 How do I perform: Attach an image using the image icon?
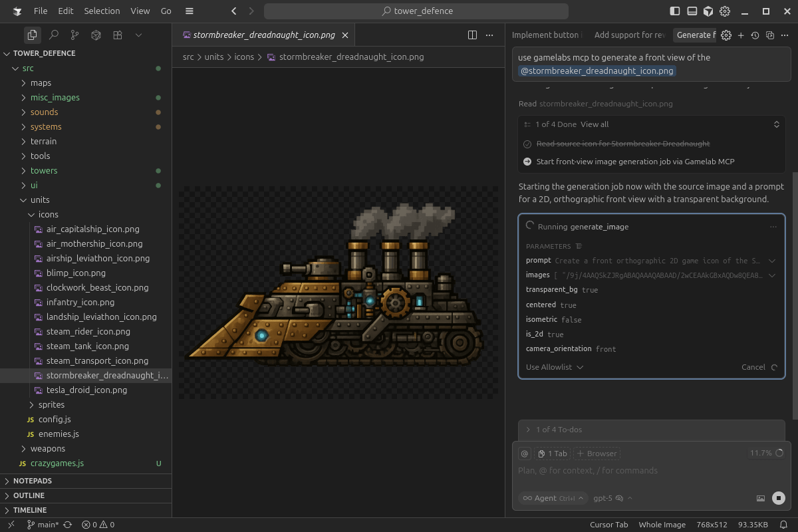(760, 497)
